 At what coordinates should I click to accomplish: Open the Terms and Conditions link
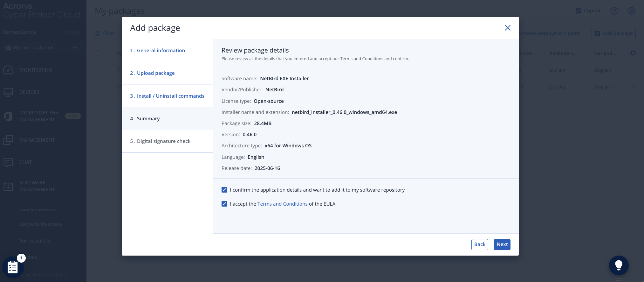(282, 204)
